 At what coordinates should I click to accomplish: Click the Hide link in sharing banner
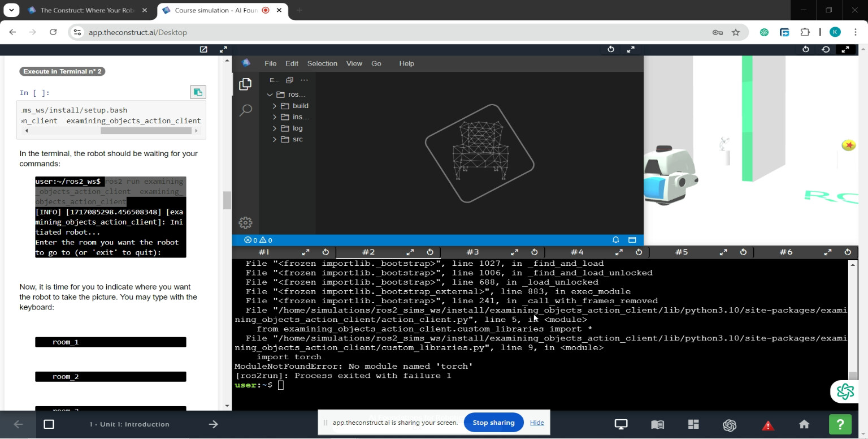[537, 423]
